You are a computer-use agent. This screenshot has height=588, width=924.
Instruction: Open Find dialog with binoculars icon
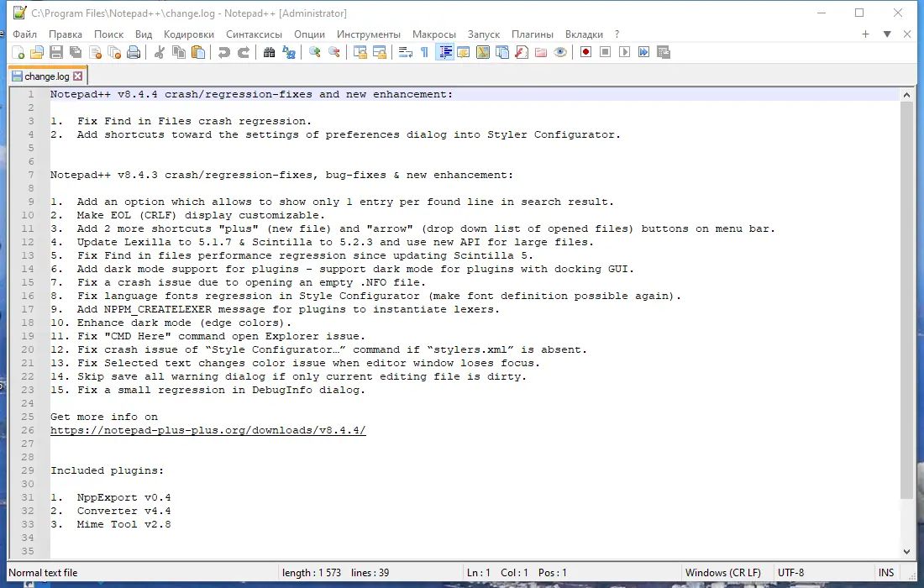(x=269, y=52)
